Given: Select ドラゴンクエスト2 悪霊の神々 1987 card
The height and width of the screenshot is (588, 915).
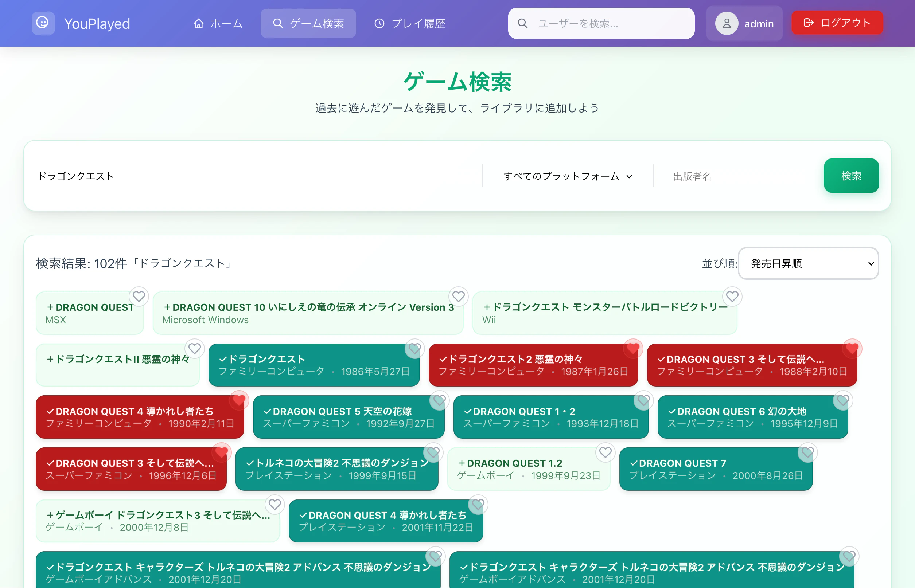Looking at the screenshot, I should click(533, 365).
